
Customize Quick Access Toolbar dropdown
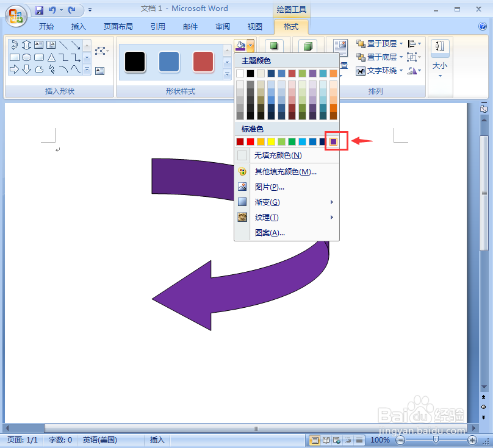click(x=90, y=10)
